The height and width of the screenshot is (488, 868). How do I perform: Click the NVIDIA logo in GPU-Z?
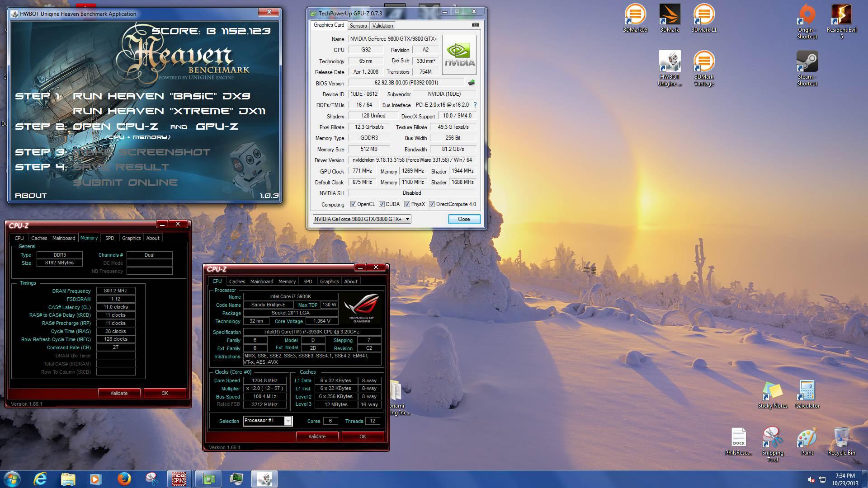coord(459,55)
